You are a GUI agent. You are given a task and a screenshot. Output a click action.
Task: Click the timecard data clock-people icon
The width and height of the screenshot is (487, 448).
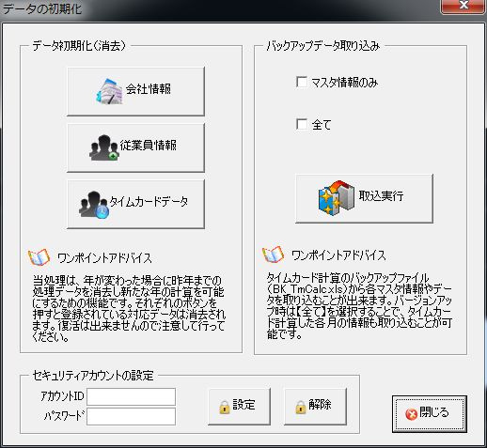click(94, 205)
